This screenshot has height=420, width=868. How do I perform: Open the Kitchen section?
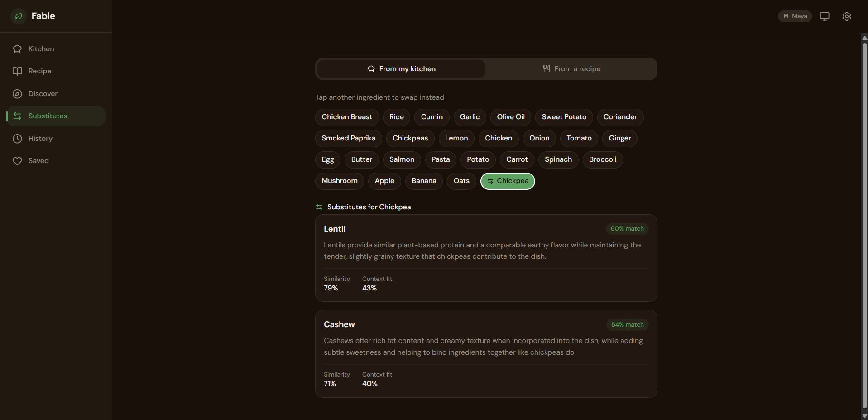click(56, 49)
